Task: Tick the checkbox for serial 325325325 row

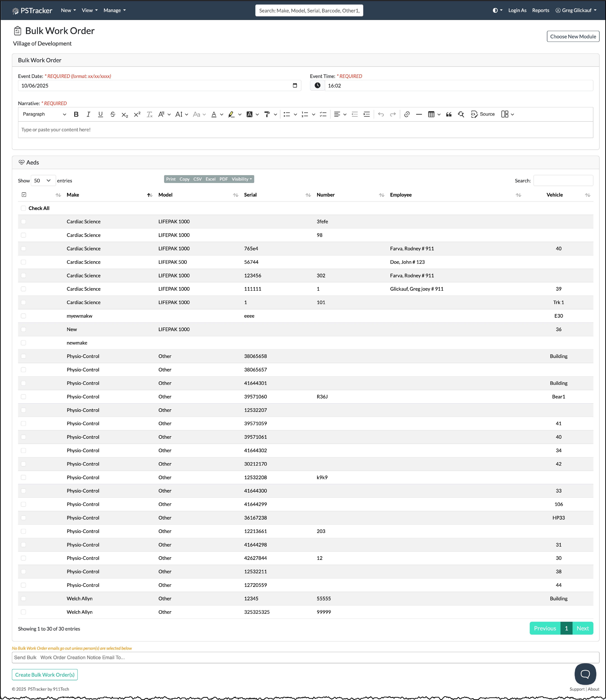Action: [23, 612]
